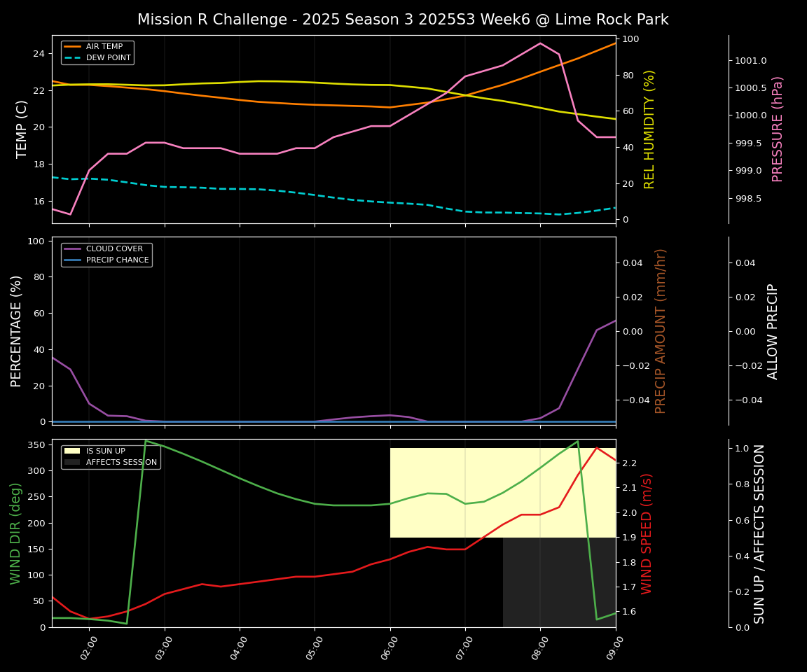Screen dimensions: 807x672
Task: Click the 1001.0 pressure tick label
Action: click(750, 61)
